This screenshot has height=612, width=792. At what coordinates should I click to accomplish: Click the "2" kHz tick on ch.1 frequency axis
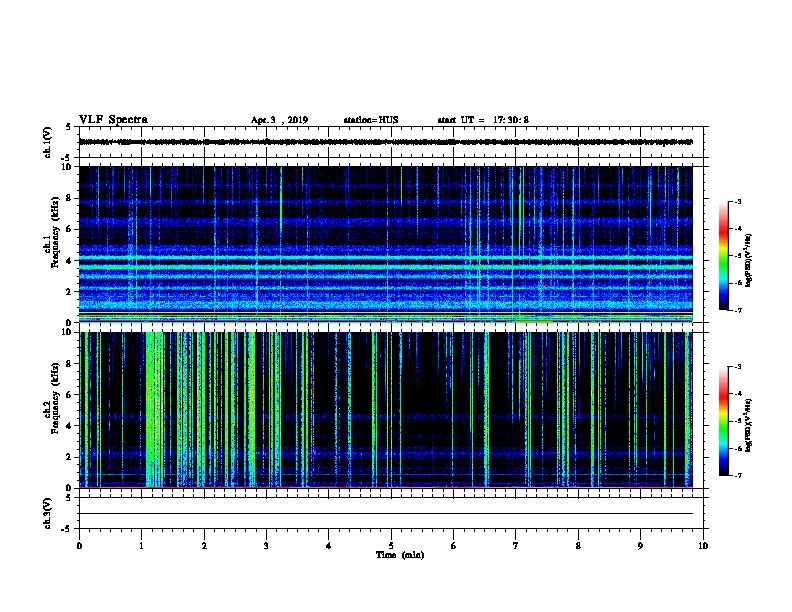[x=70, y=292]
